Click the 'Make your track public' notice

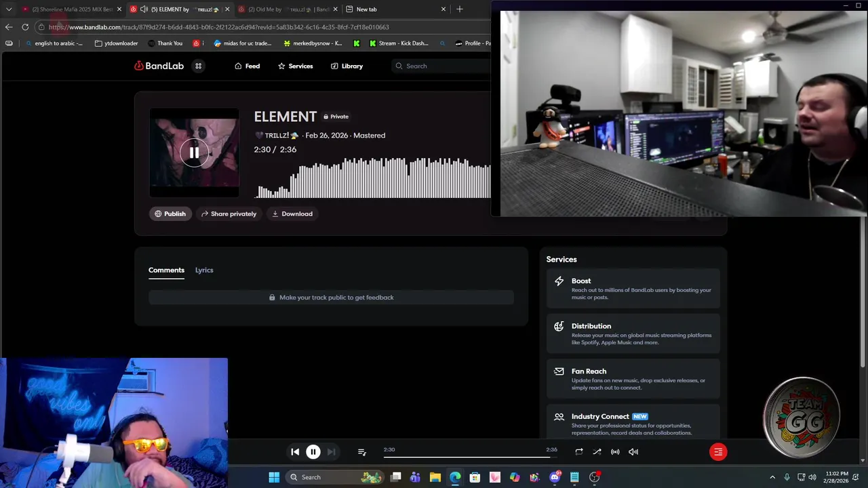tap(331, 298)
